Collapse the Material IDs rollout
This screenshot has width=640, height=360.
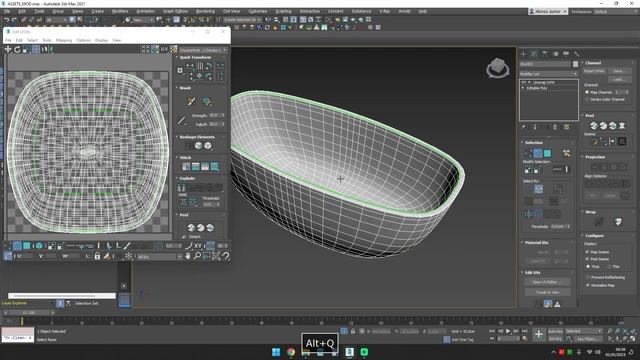536,242
